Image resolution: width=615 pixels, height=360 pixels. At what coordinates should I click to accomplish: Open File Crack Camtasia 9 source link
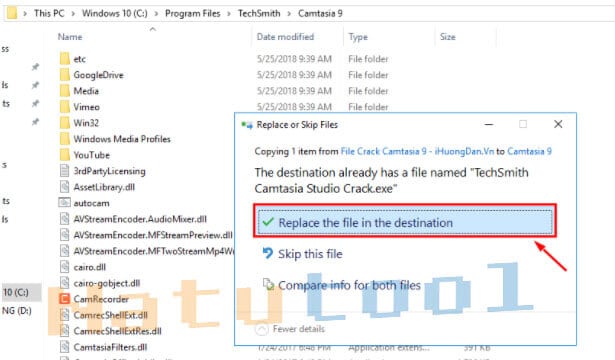point(417,151)
